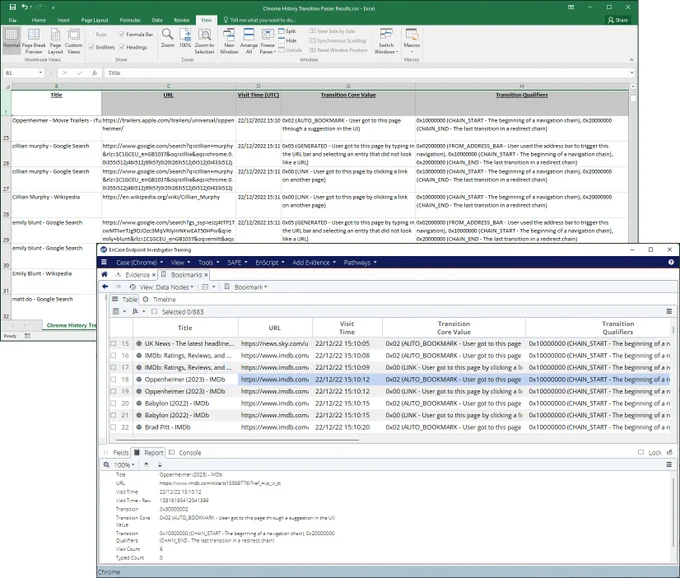Viewport: 680px width, 578px height.
Task: Switch to the Timeline tab in EnCase
Action: pyautogui.click(x=160, y=299)
